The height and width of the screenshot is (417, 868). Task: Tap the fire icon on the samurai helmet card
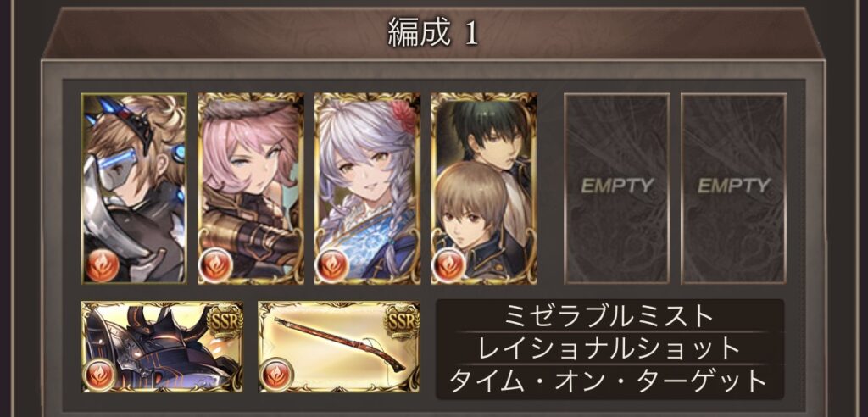(x=100, y=374)
